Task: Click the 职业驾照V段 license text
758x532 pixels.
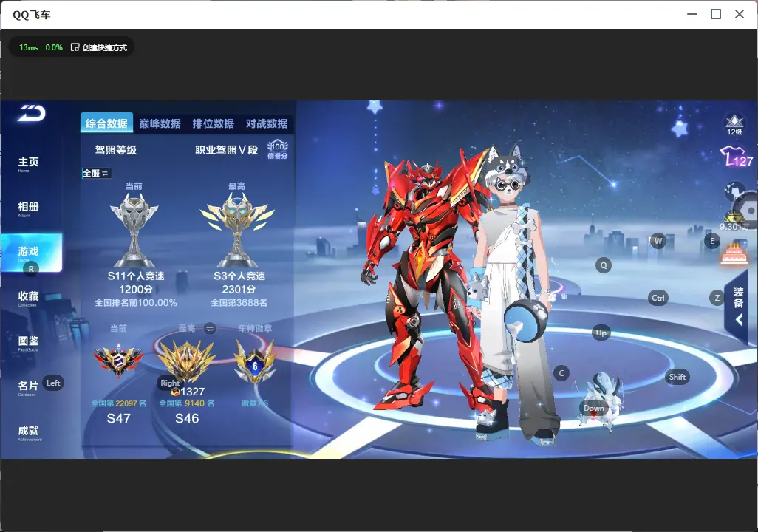Action: coord(226,150)
